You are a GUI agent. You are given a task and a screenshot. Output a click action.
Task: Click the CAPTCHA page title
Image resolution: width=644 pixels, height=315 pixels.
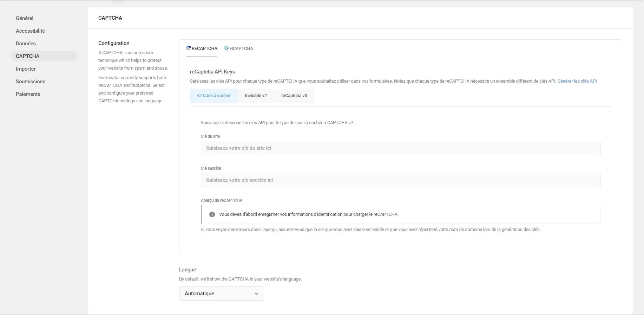click(x=110, y=18)
